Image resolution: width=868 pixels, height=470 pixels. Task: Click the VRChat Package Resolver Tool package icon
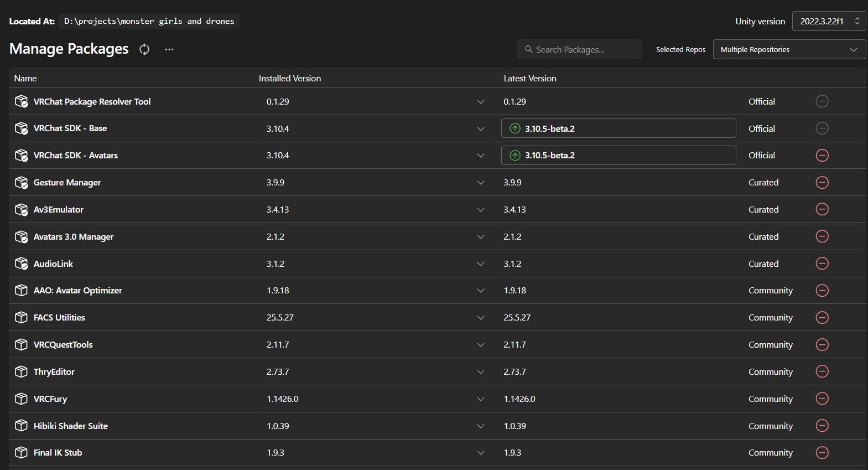pyautogui.click(x=21, y=101)
